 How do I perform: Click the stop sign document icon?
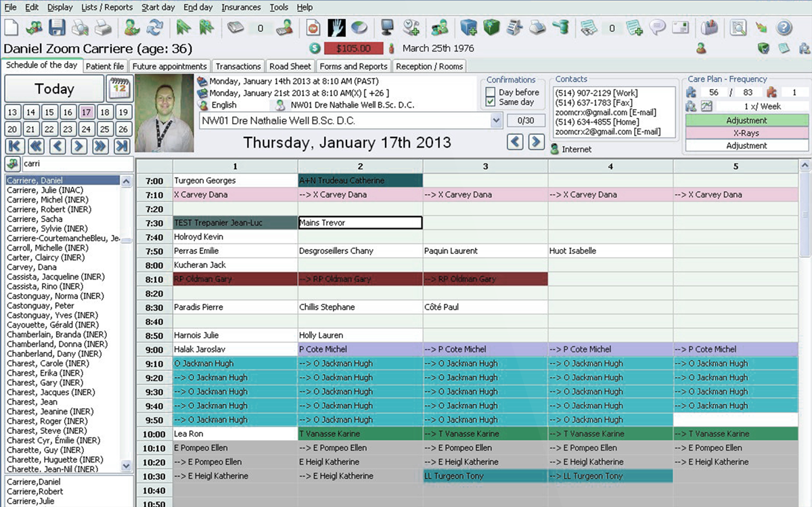[x=313, y=28]
